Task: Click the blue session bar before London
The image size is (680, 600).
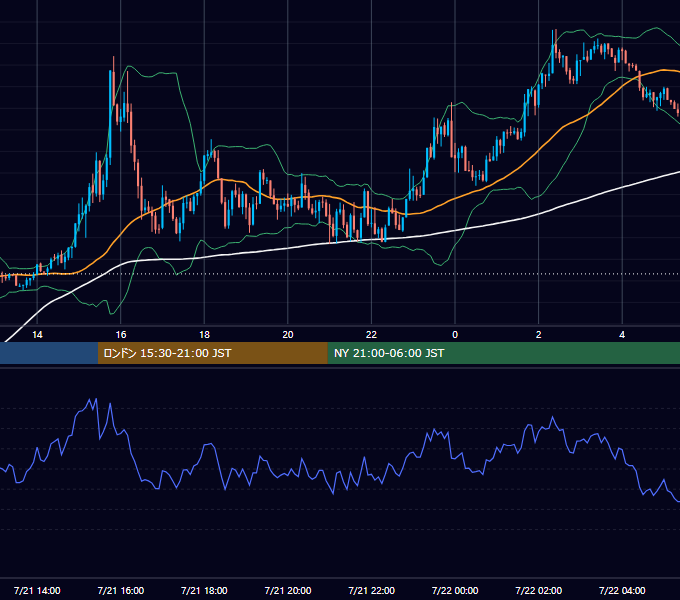Action: click(x=49, y=353)
